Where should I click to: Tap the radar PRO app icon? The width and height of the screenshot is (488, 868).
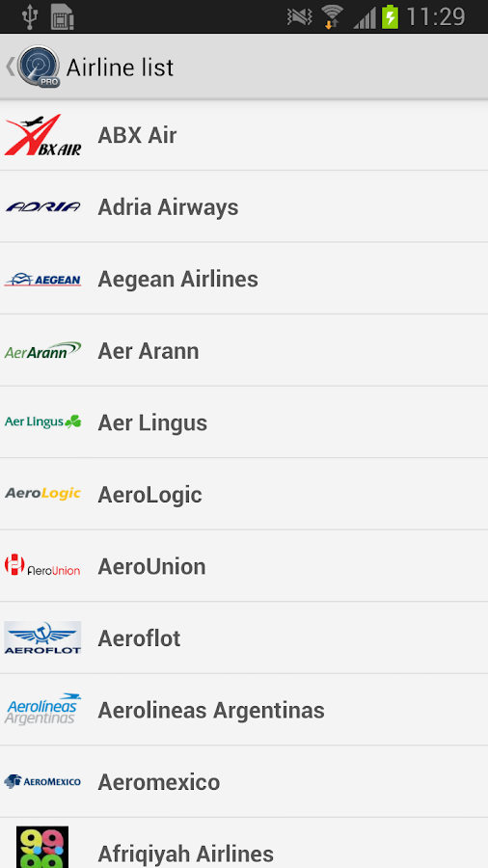pos(39,67)
